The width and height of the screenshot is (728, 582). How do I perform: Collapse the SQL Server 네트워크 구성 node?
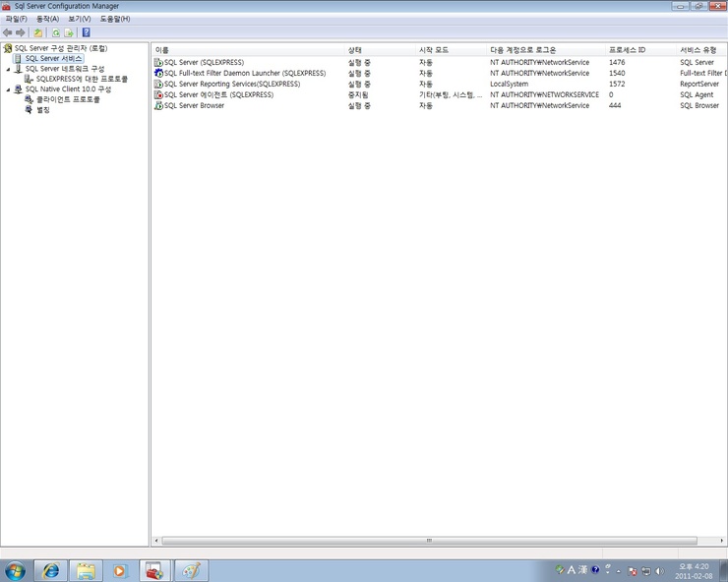(x=8, y=69)
